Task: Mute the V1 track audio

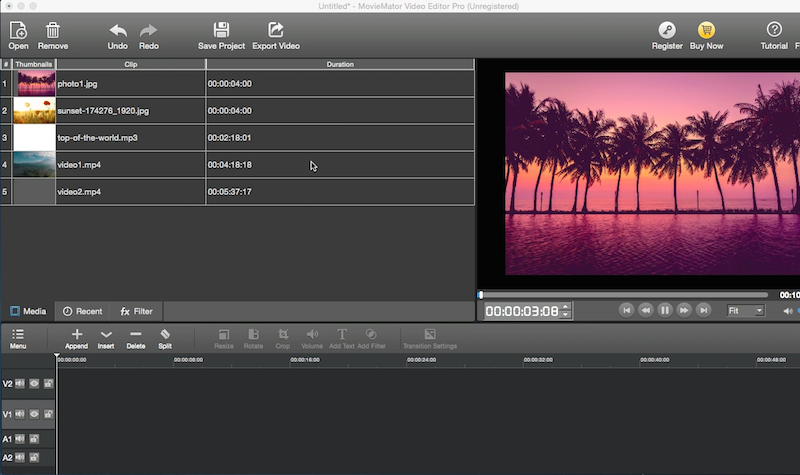Action: coord(20,413)
